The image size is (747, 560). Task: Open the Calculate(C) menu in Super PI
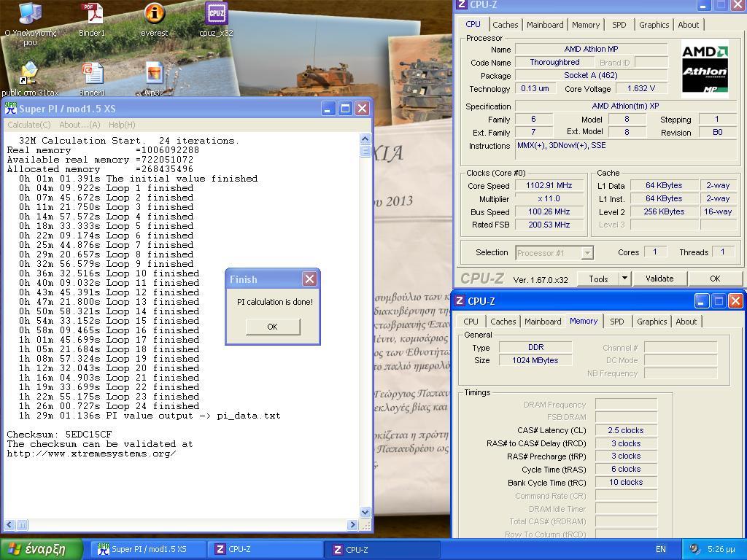[29, 125]
